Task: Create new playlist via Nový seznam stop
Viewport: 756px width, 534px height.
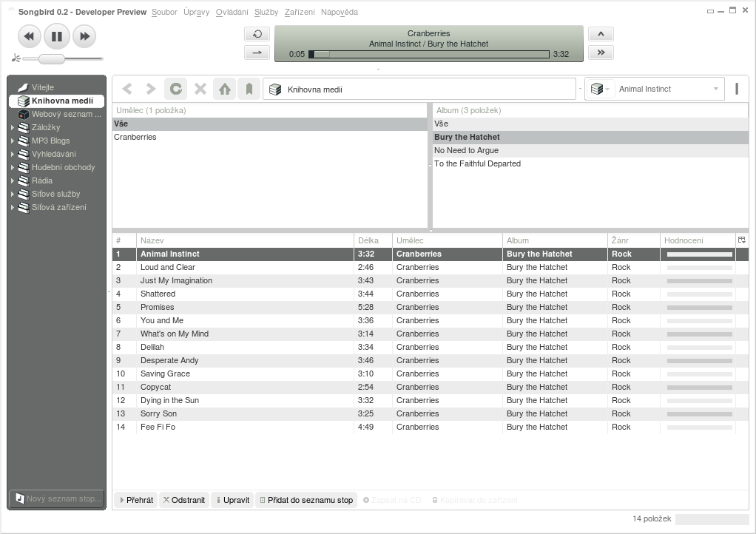Action: point(57,498)
